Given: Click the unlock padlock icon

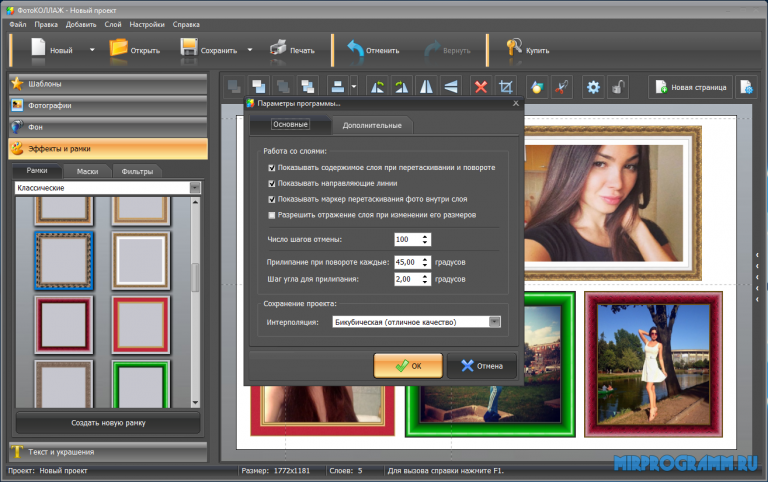Looking at the screenshot, I should 618,87.
